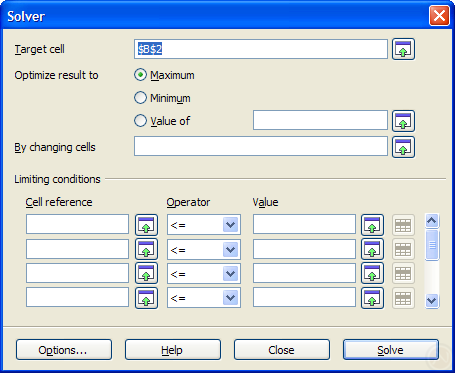The width and height of the screenshot is (455, 373).
Task: Click shrink icon beside Value of field
Action: (x=403, y=121)
